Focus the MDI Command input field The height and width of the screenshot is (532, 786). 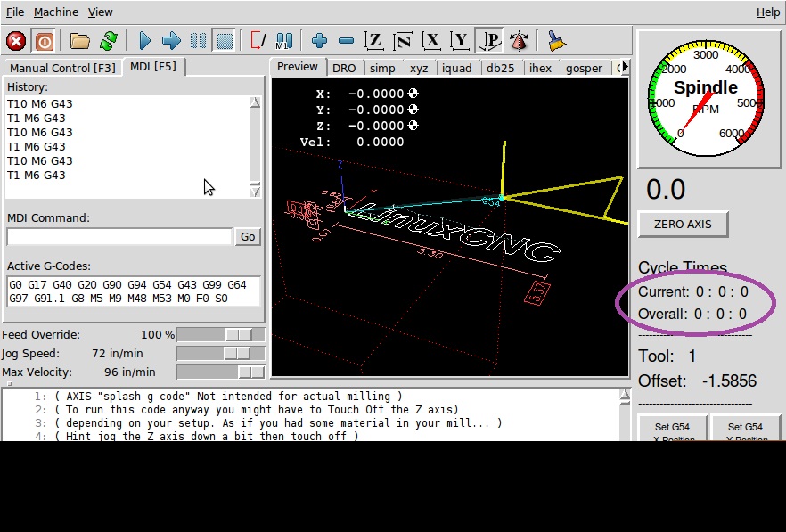(x=119, y=237)
